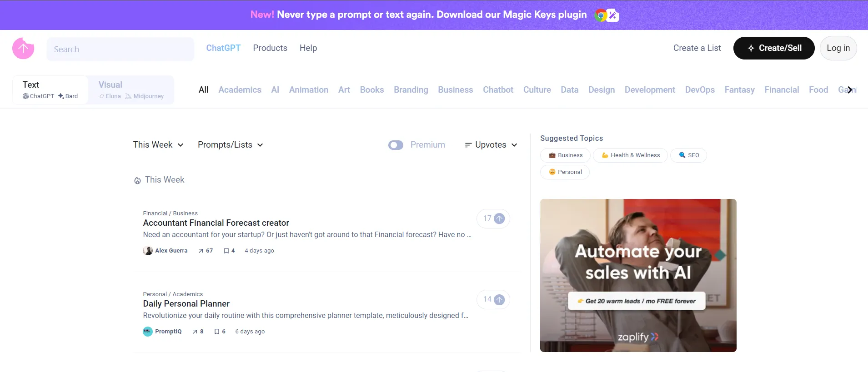
Task: Click into the Search field
Action: [120, 49]
